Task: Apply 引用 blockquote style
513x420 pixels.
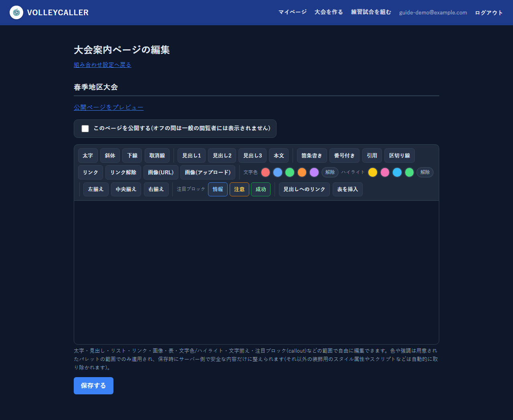Action: tap(372, 155)
